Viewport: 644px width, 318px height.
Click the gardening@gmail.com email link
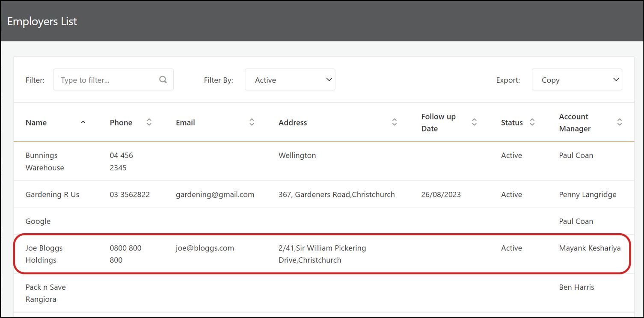(215, 194)
